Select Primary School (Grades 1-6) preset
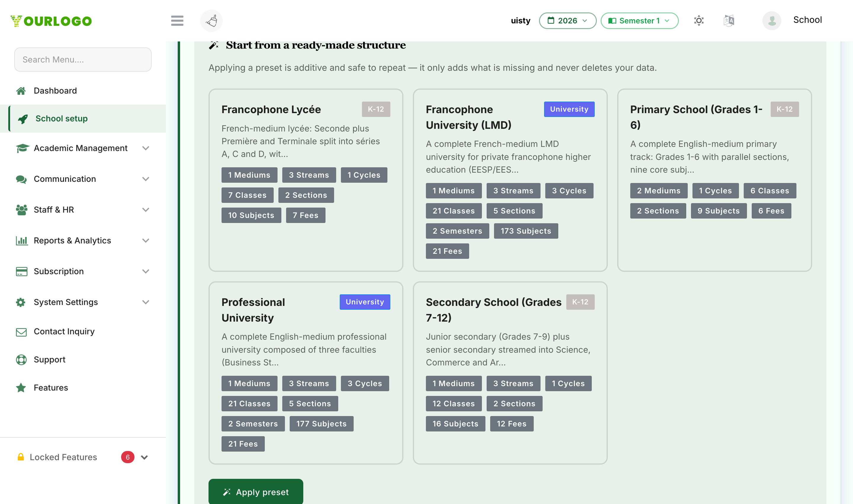Screen dimensions: 853x504 click(x=714, y=180)
